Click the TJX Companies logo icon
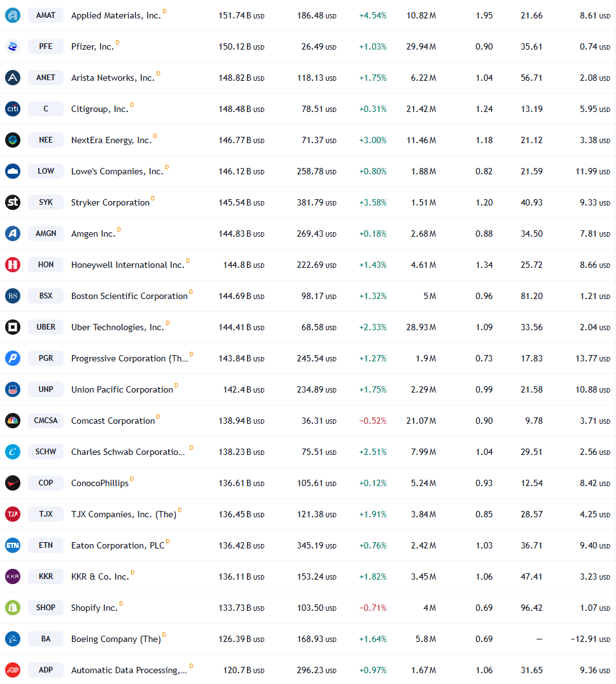 pos(13,514)
